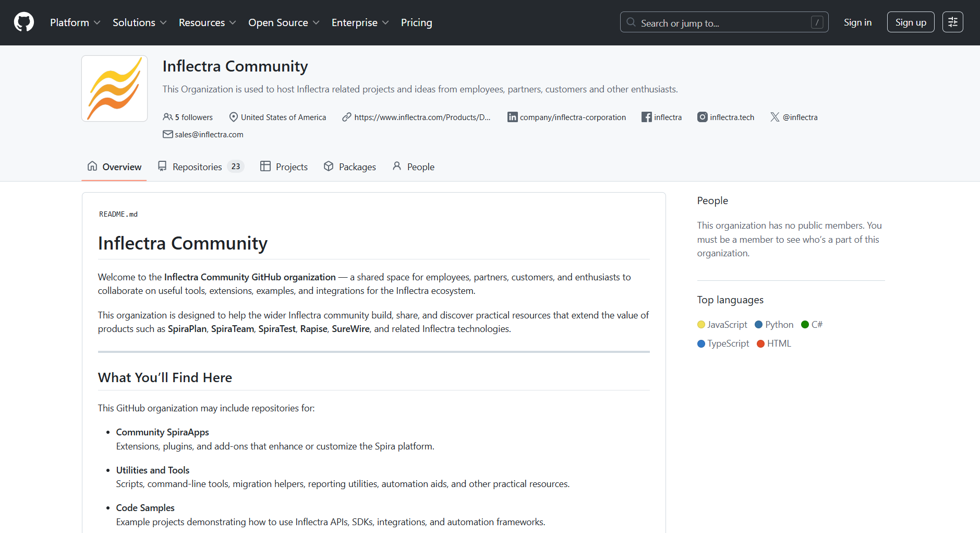Click the Code Samples bullet text

[145, 508]
